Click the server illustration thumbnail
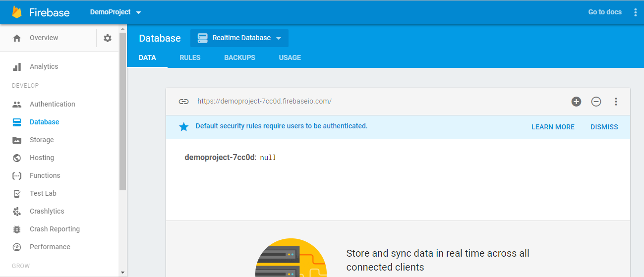Image resolution: width=644 pixels, height=277 pixels. point(291,257)
